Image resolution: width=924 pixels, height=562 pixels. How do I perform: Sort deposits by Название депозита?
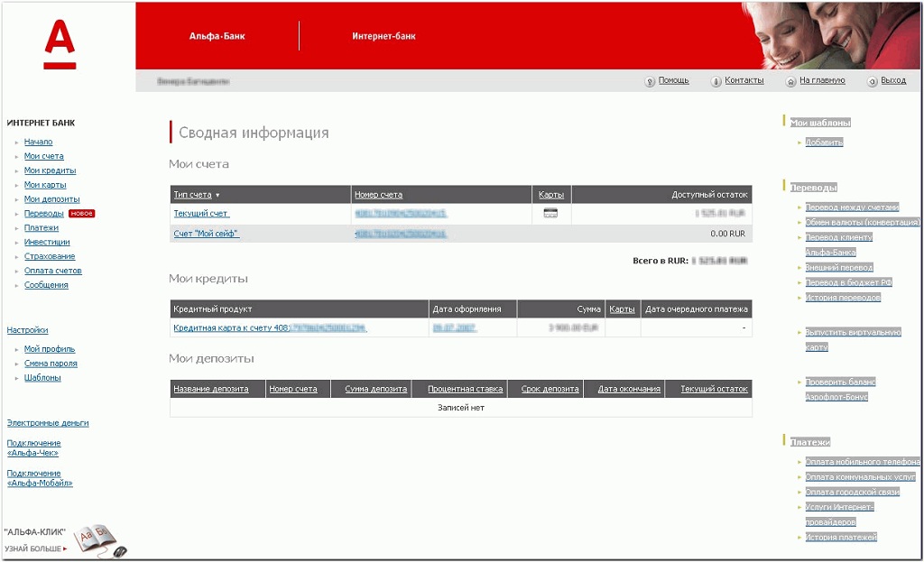tap(211, 390)
